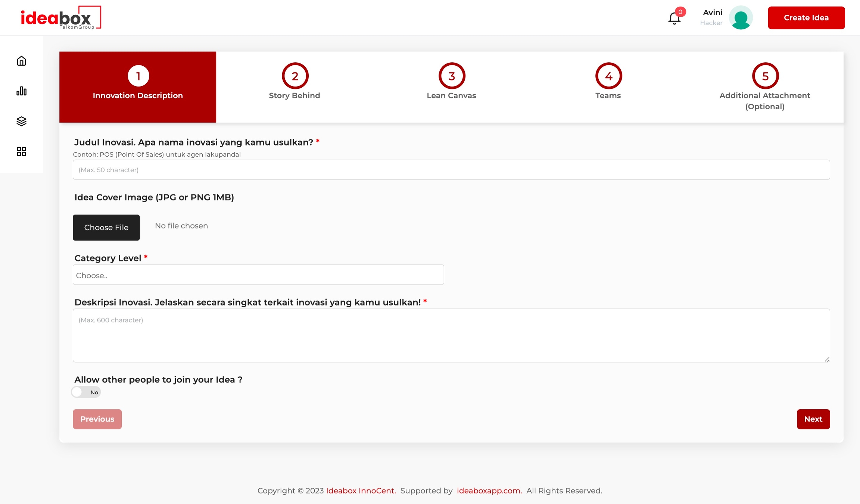Click the stacked layers sidebar icon
Image resolution: width=860 pixels, height=504 pixels.
coord(21,121)
